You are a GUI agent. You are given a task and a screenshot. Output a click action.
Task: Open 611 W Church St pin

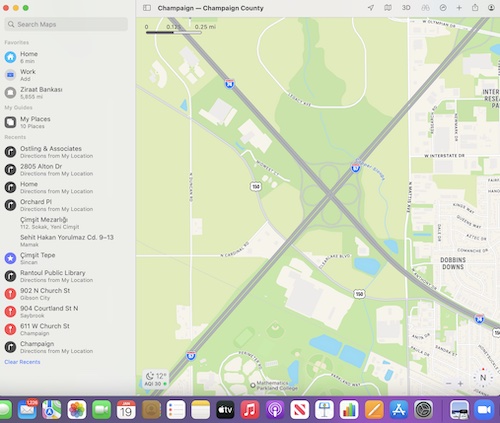click(67, 329)
